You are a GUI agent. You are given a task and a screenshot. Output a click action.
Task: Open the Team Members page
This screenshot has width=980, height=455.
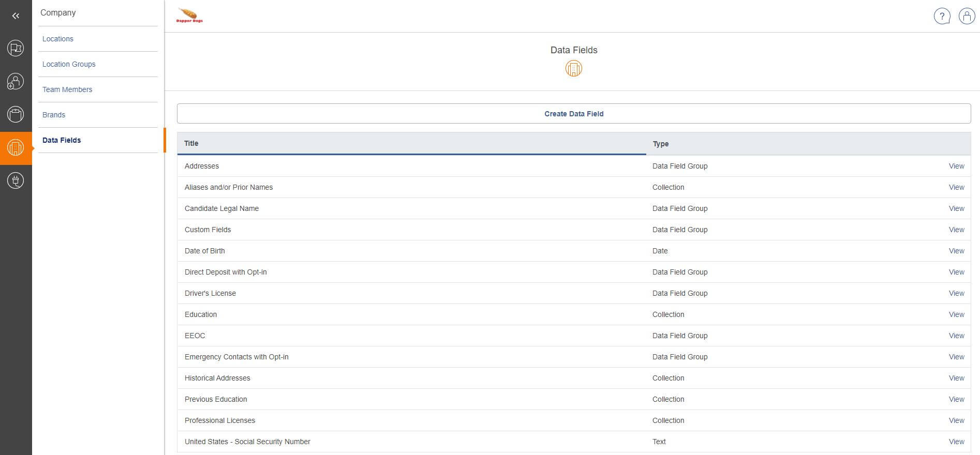click(67, 89)
